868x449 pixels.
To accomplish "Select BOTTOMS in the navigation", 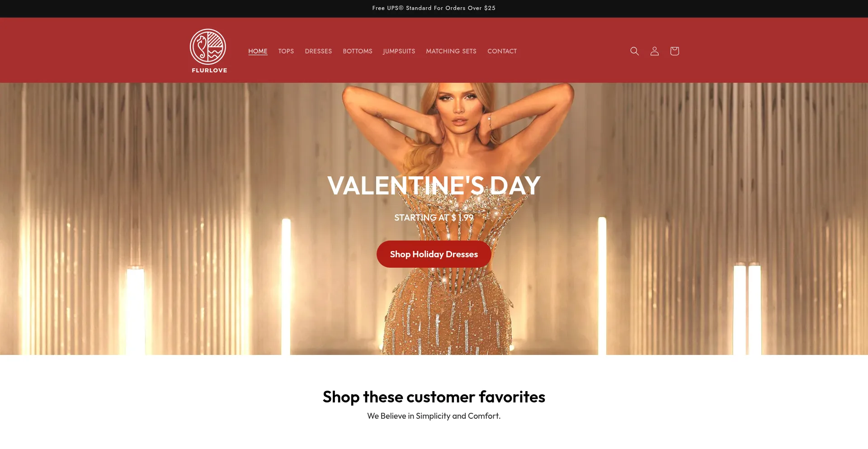I will pos(358,51).
